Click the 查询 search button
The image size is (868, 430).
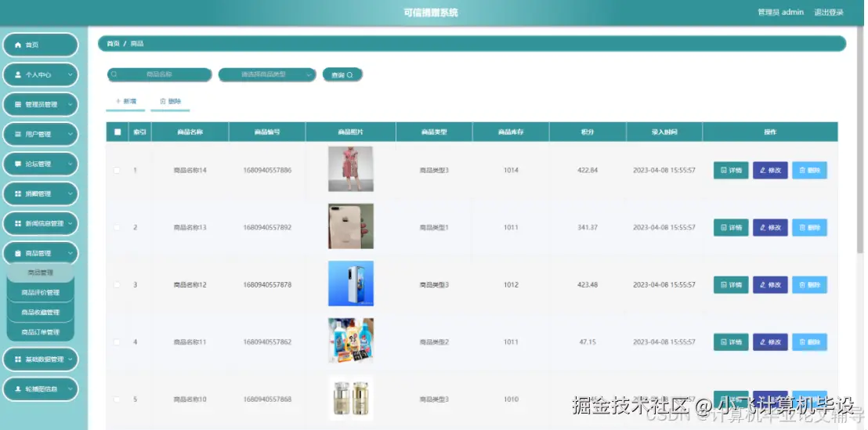coord(342,74)
